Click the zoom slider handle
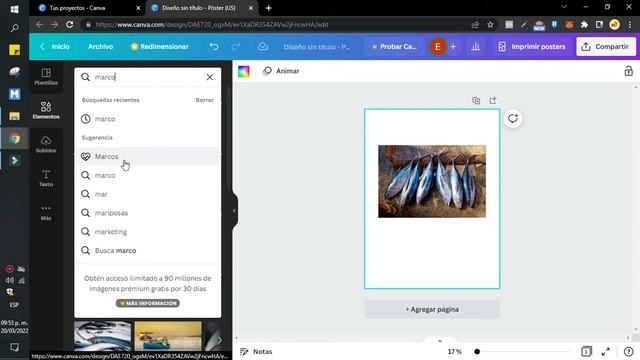Image resolution: width=640 pixels, height=360 pixels. pos(477,351)
